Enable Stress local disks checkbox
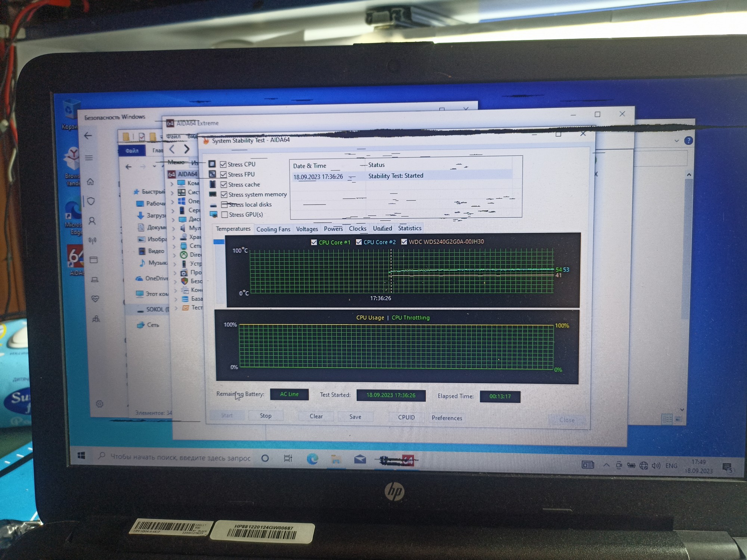 pos(224,205)
